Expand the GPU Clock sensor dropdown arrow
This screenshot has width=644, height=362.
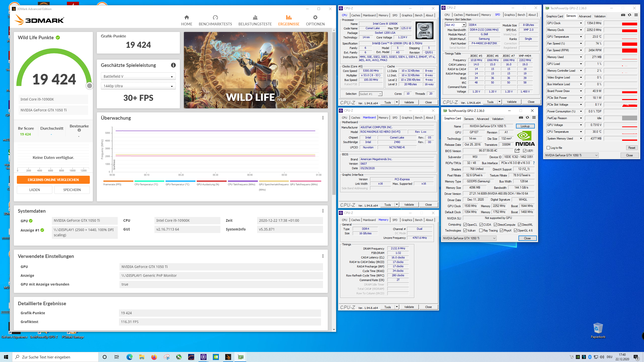581,23
